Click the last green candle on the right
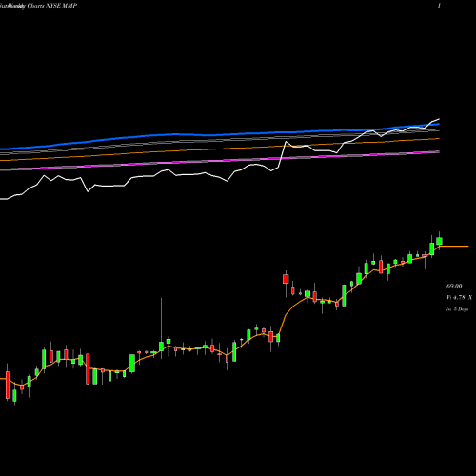The height and width of the screenshot is (476, 476). click(440, 241)
